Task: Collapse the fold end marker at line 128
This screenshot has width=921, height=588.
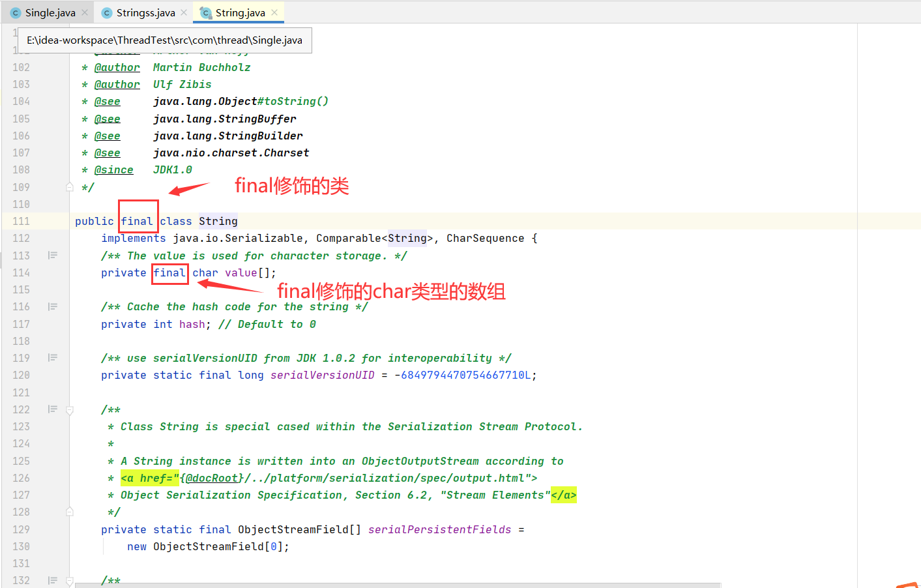Action: (70, 512)
